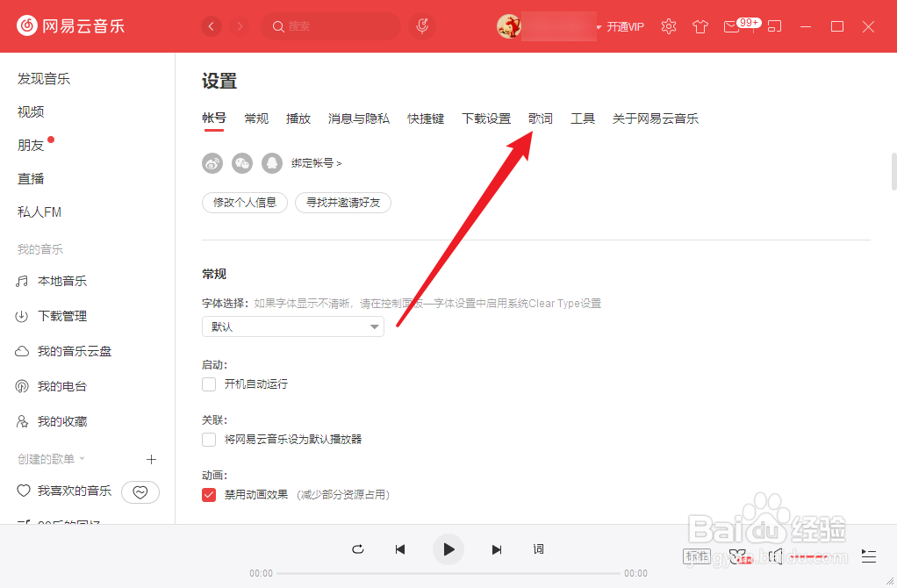This screenshot has width=897, height=588.
Task: Open the sound effects icon
Action: click(x=740, y=556)
